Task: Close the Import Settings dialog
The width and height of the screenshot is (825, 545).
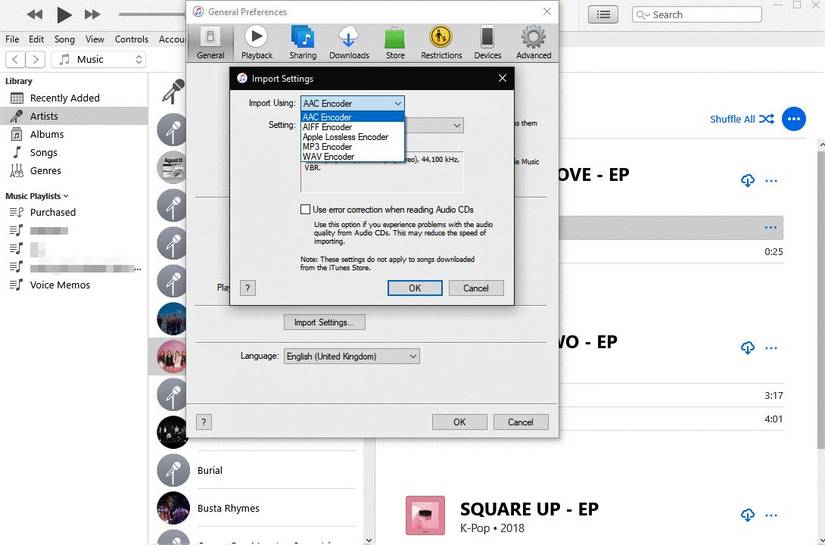Action: [x=502, y=78]
